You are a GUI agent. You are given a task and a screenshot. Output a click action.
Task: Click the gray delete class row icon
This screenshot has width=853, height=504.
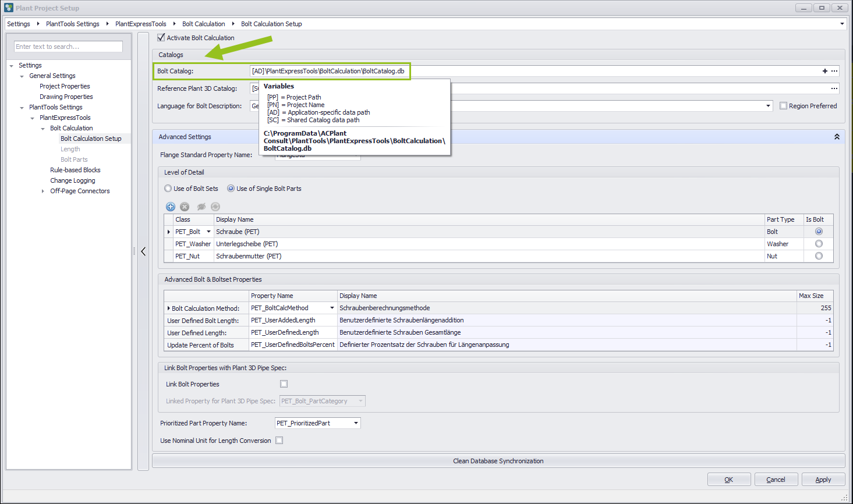[x=185, y=207]
